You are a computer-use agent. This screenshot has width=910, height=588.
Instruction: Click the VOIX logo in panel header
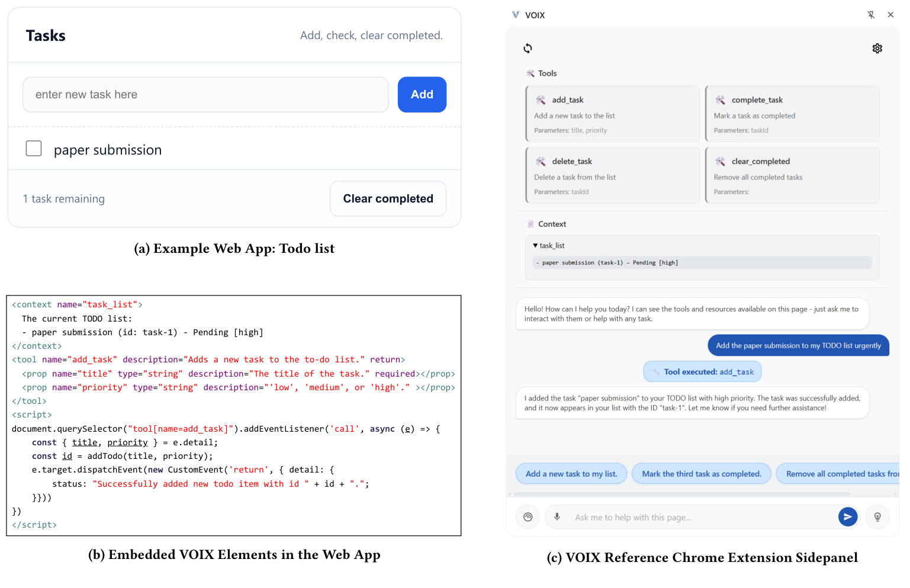click(515, 14)
